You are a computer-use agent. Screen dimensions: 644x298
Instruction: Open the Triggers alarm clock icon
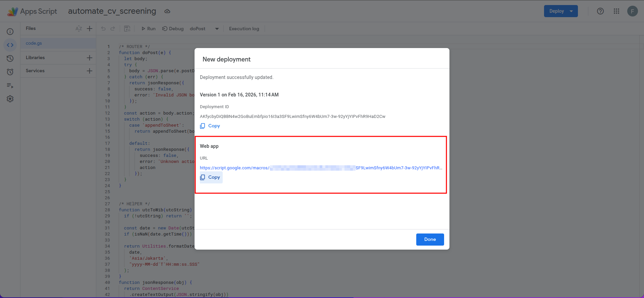pos(10,72)
